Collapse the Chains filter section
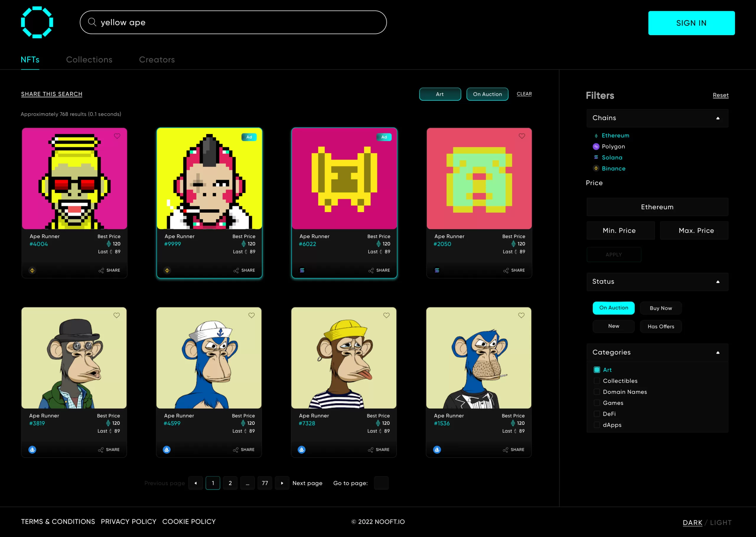The image size is (756, 537). pos(718,118)
